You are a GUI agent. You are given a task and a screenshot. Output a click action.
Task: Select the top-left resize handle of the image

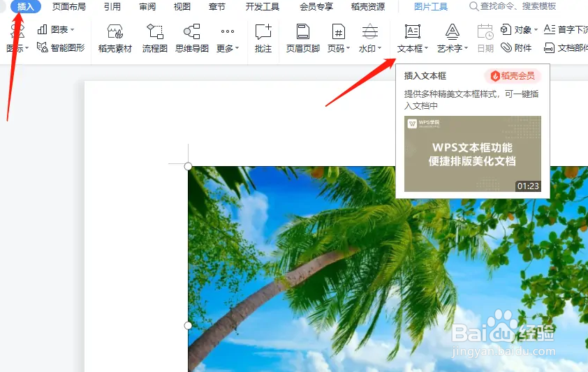click(x=189, y=166)
